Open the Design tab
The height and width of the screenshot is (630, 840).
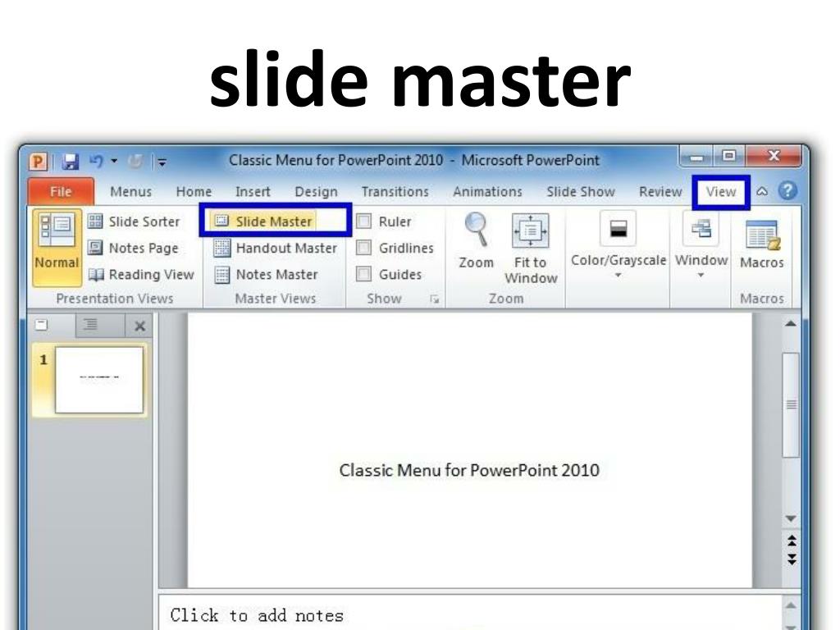(x=316, y=192)
